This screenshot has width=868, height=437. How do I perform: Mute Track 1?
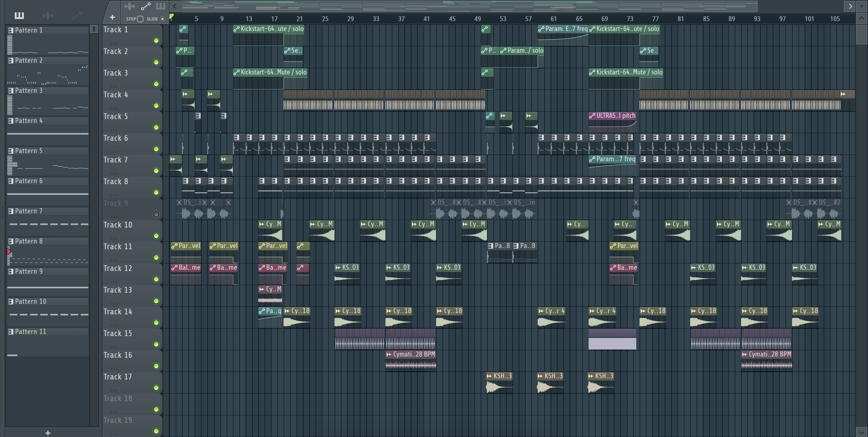tap(156, 41)
